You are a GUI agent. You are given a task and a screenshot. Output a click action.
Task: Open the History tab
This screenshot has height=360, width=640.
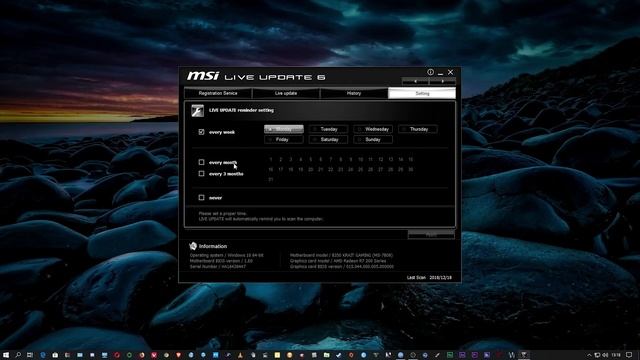(x=354, y=93)
